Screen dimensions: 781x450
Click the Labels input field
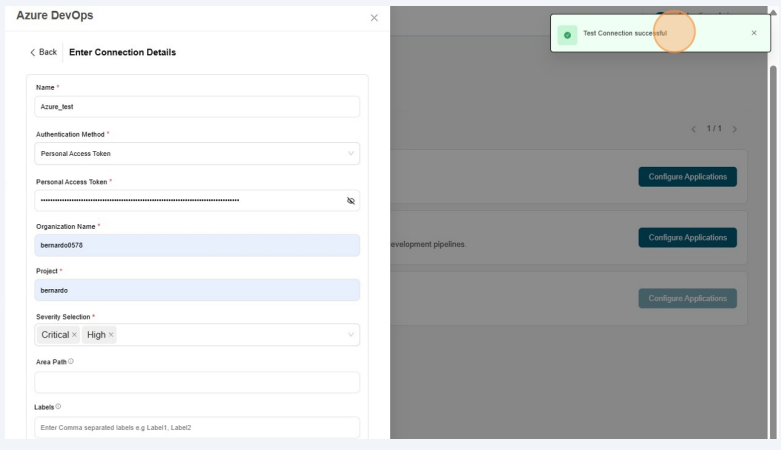tap(197, 428)
